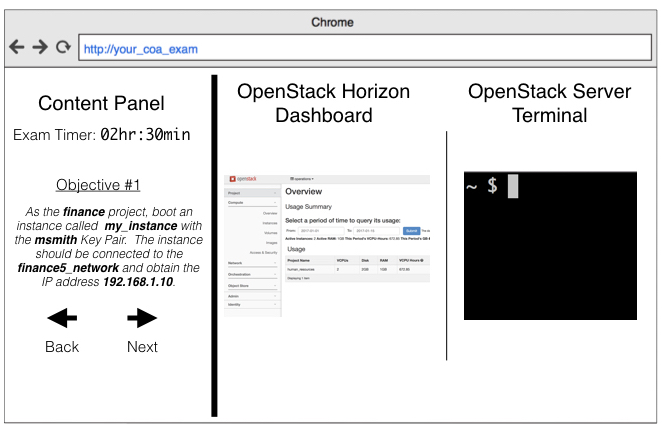Click the browser reload icon
Viewport: 662px width, 432px height.
[63, 46]
